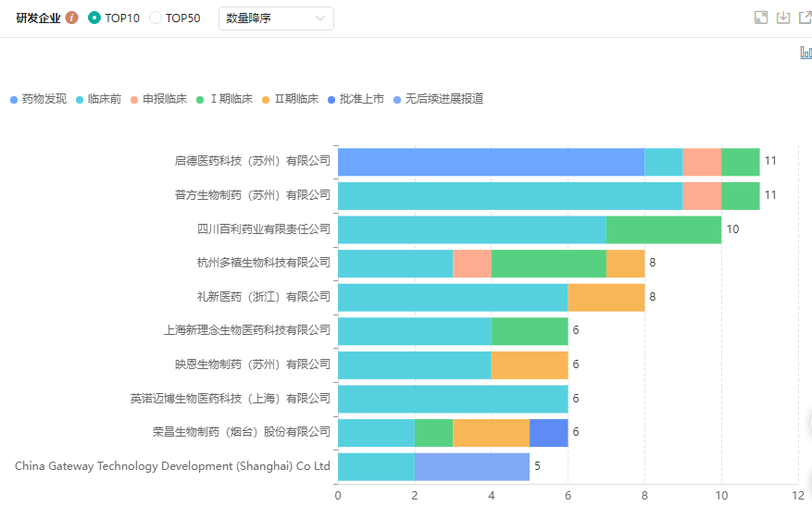Toggle the 临床前 legend series
This screenshot has width=812, height=506.
pyautogui.click(x=99, y=99)
